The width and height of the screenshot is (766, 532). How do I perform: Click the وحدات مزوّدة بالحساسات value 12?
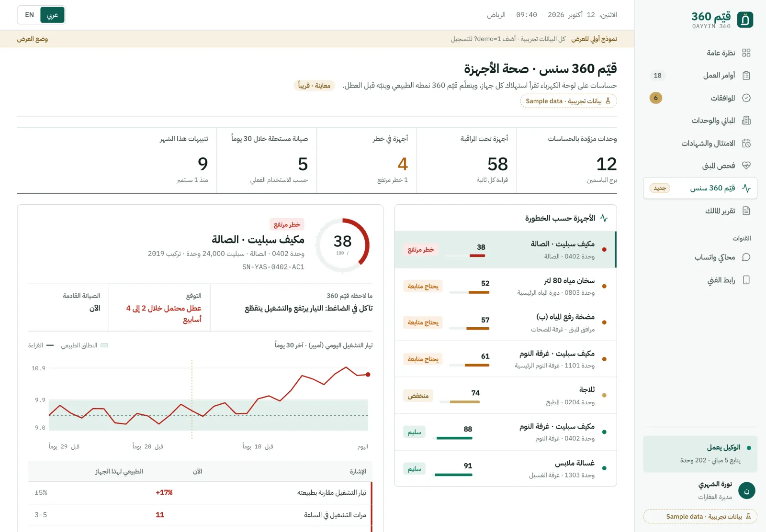point(606,164)
